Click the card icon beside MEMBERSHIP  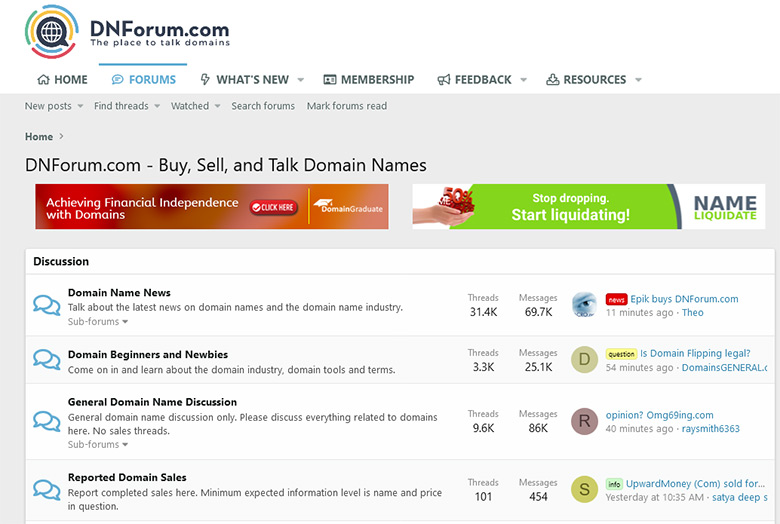point(329,80)
